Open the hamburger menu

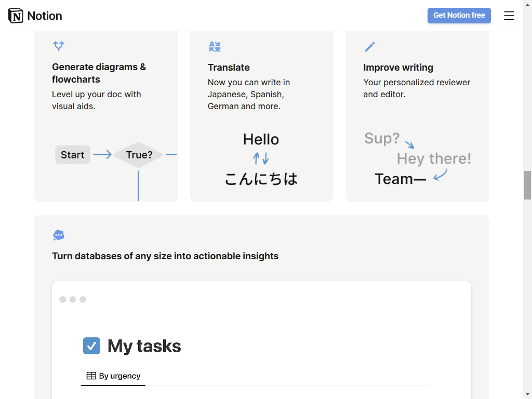pos(509,16)
